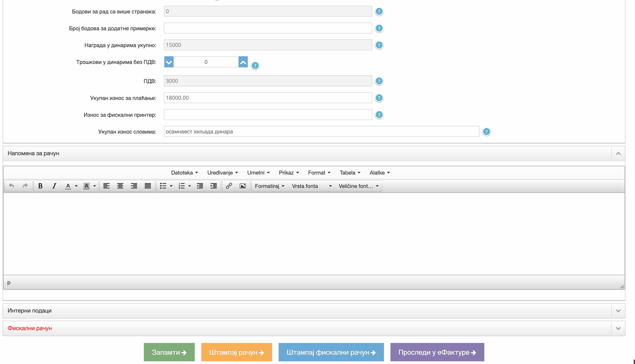Viewport: 635px width, 364px height.
Task: Open background color dropdown arrow
Action: pyautogui.click(x=95, y=186)
